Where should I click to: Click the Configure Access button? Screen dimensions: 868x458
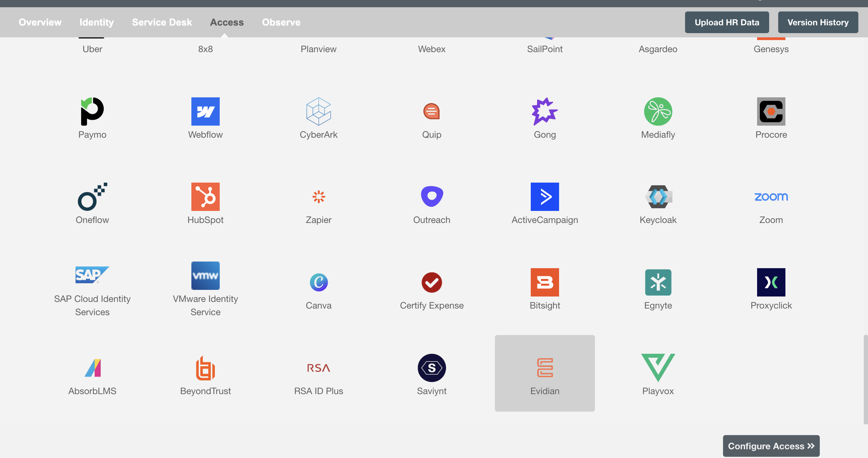point(771,445)
